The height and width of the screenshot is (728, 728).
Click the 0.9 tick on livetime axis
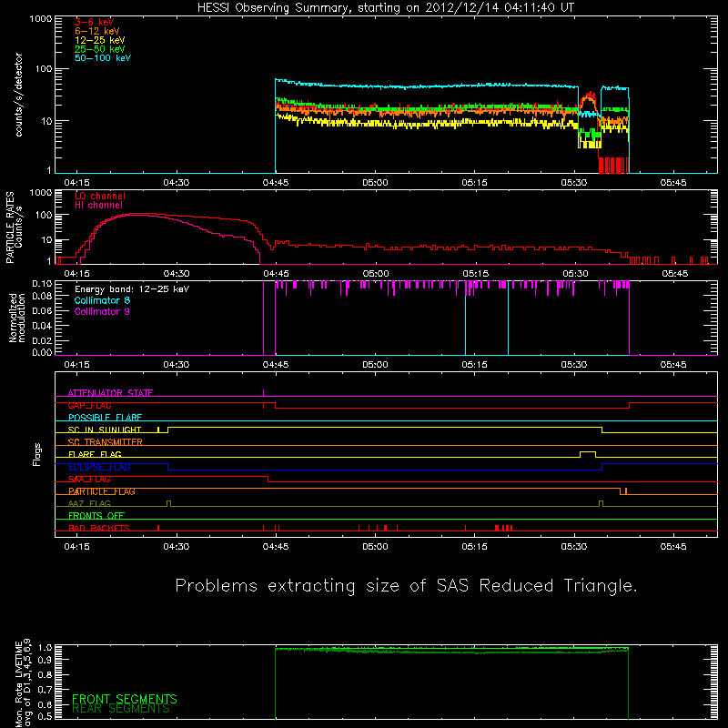45,660
